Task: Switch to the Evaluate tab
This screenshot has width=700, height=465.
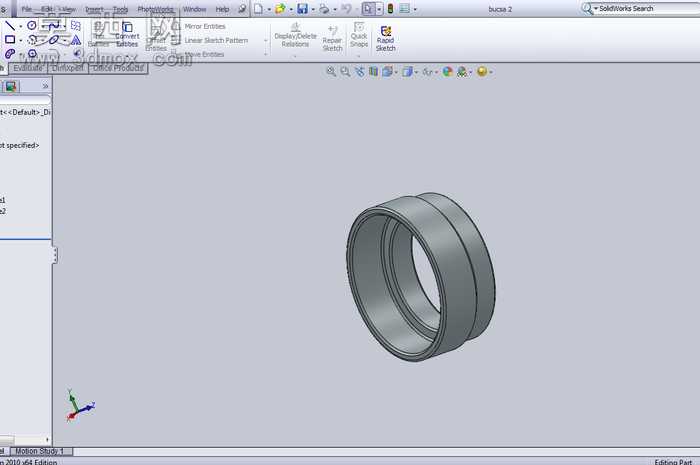Action: 28,68
